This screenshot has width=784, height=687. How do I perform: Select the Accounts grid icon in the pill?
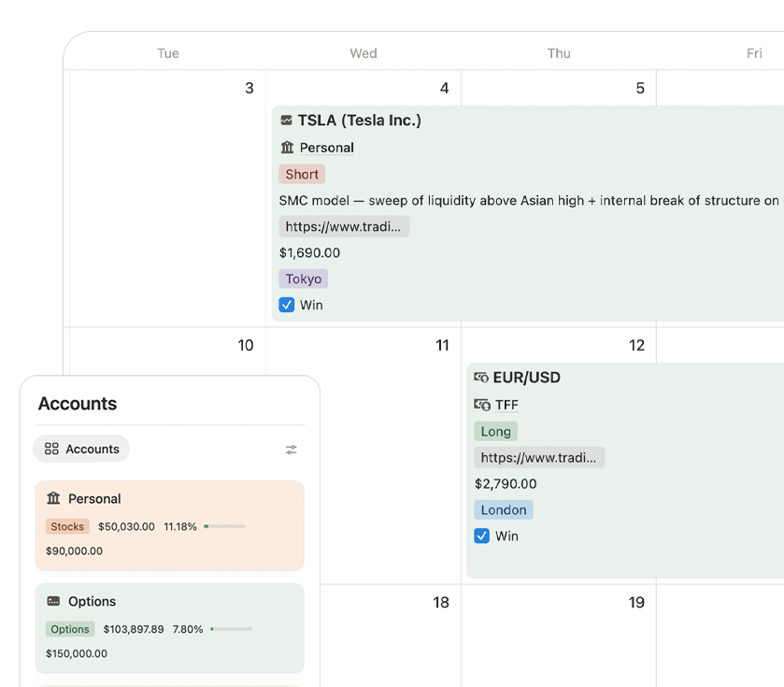(x=51, y=449)
